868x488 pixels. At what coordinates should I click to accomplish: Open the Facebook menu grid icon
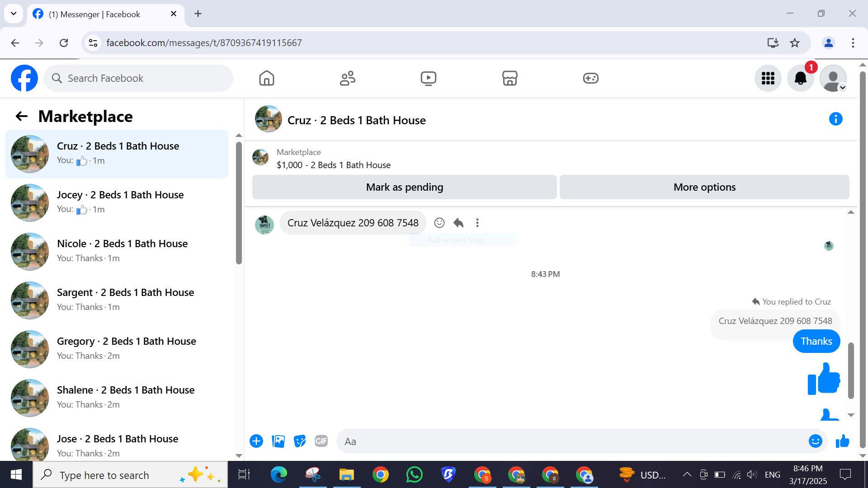[x=768, y=78]
